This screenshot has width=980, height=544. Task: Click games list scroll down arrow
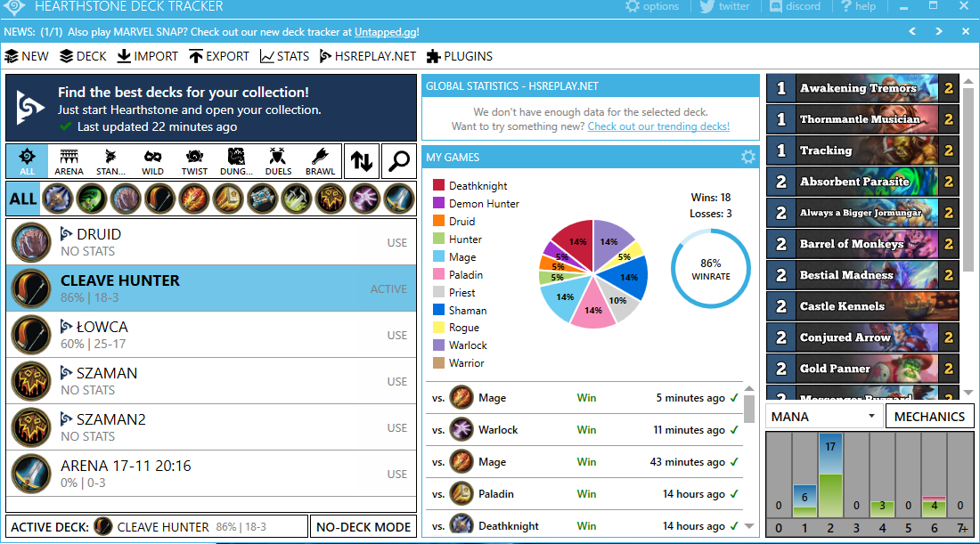[748, 526]
